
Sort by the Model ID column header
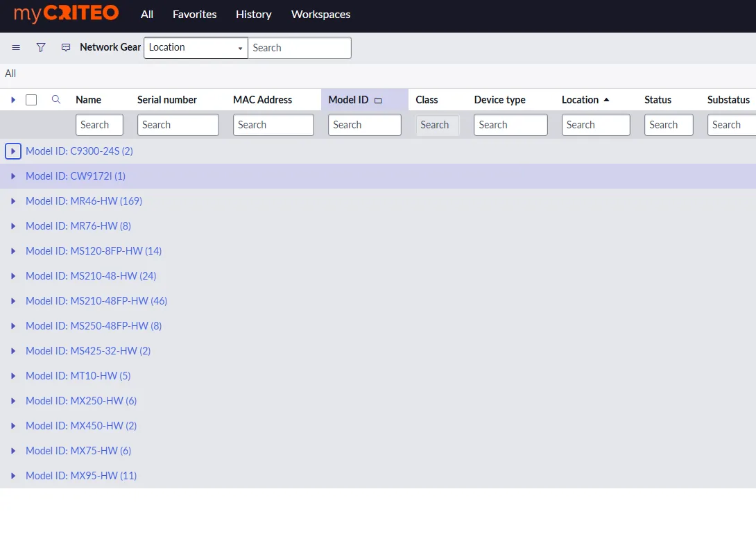(x=348, y=100)
